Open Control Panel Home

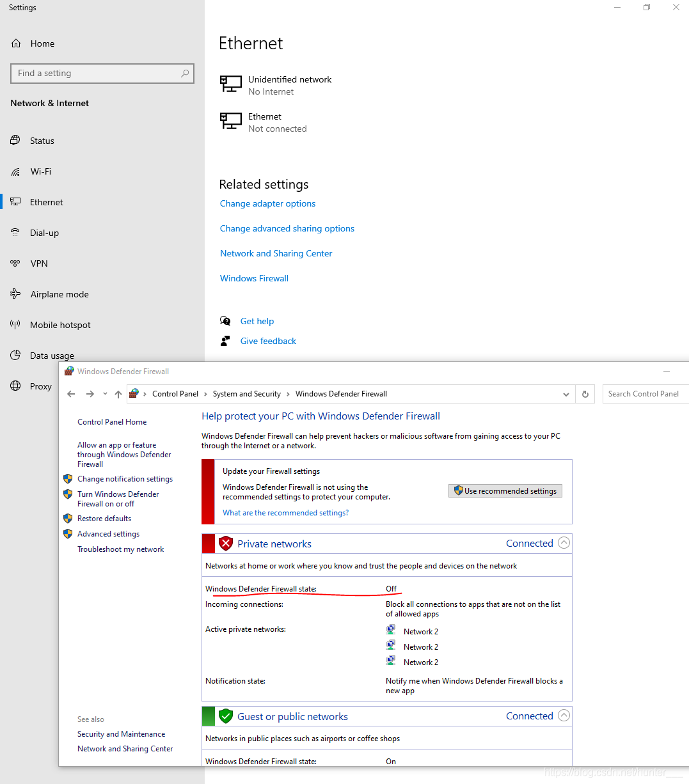click(x=112, y=422)
